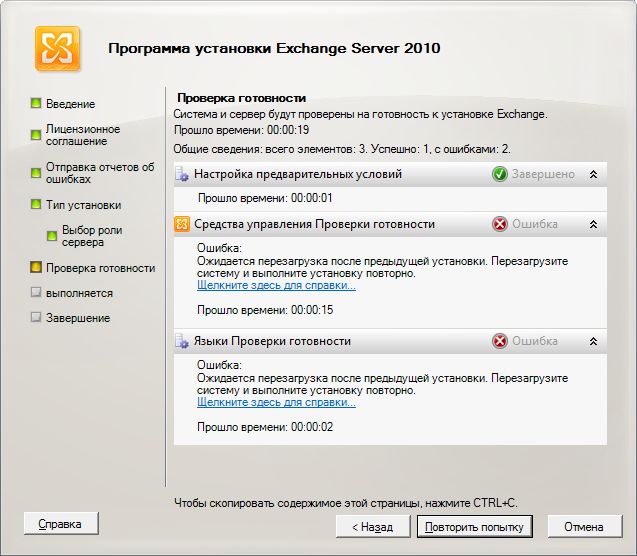
Task: Collapse the Средства управления Проверки готовности section
Action: click(593, 224)
